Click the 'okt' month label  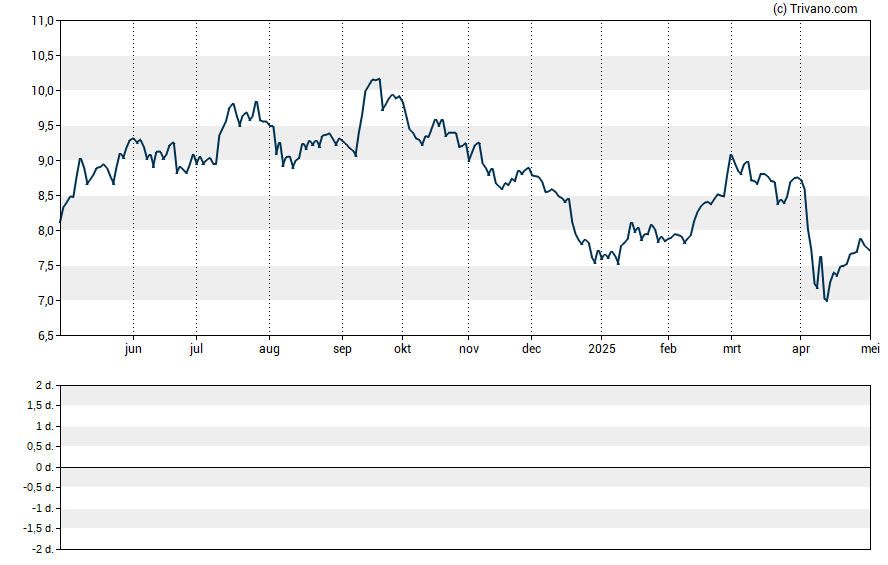pos(403,349)
